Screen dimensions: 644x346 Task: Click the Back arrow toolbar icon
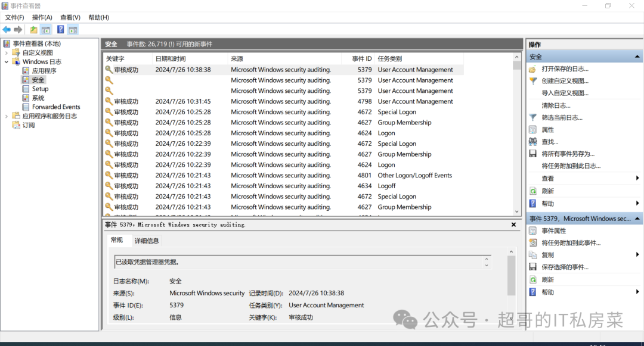[x=7, y=30]
